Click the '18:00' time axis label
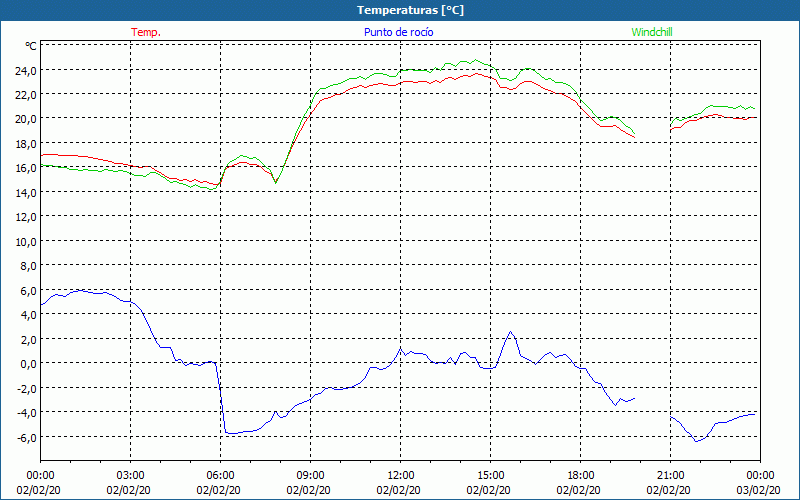This screenshot has height=500, width=800. (x=580, y=476)
